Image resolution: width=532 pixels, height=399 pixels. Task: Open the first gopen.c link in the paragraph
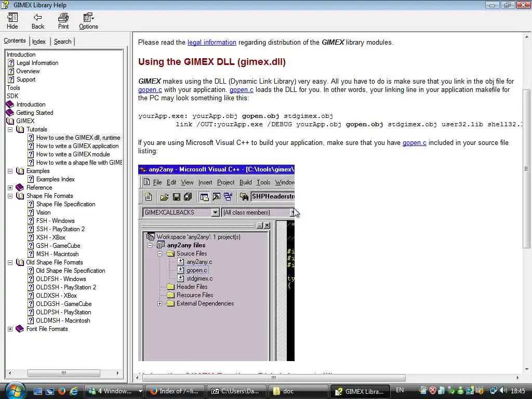(x=150, y=90)
